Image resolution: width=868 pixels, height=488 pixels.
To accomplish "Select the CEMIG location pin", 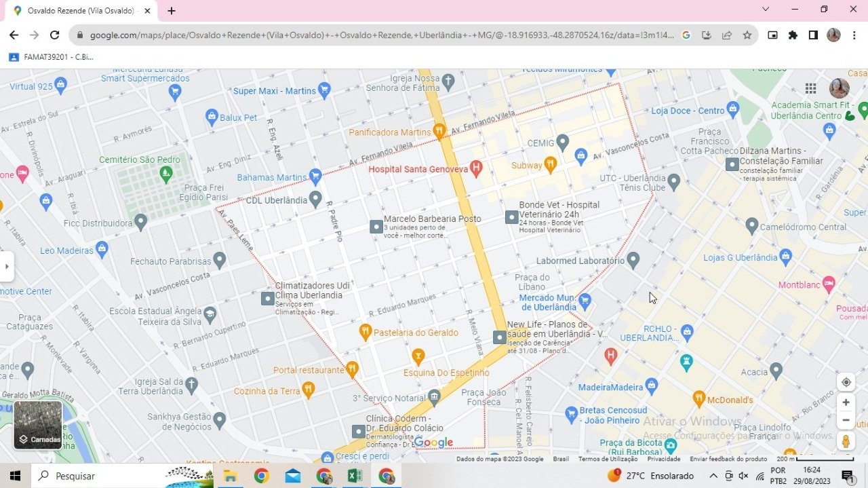I will [x=562, y=143].
